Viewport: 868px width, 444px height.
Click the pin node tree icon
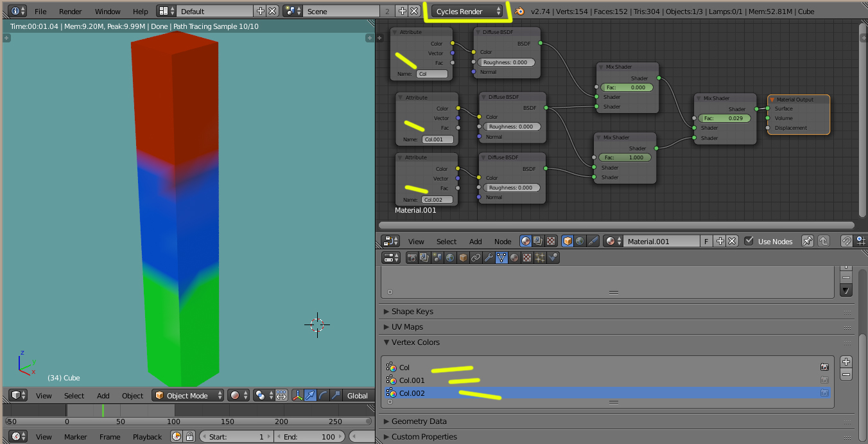808,241
